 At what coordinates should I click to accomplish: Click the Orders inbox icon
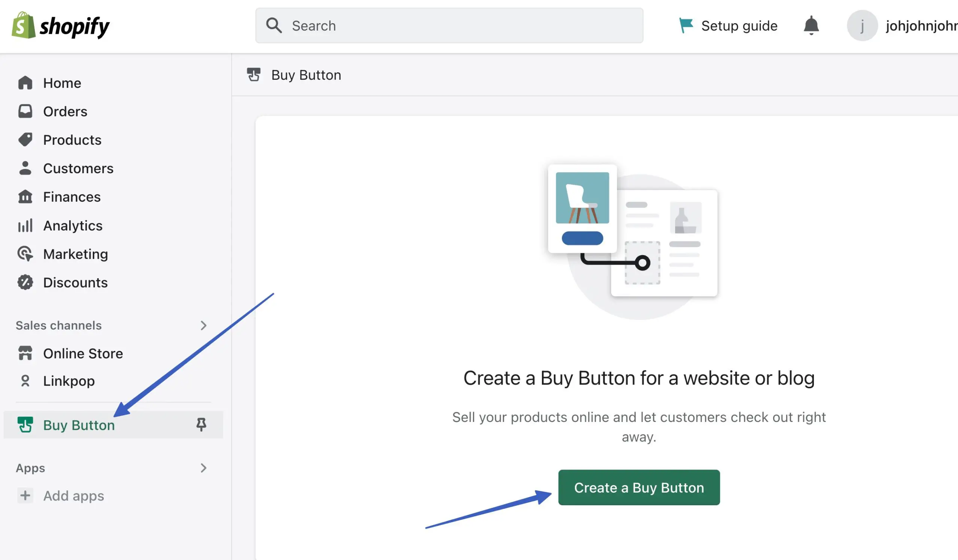point(25,111)
